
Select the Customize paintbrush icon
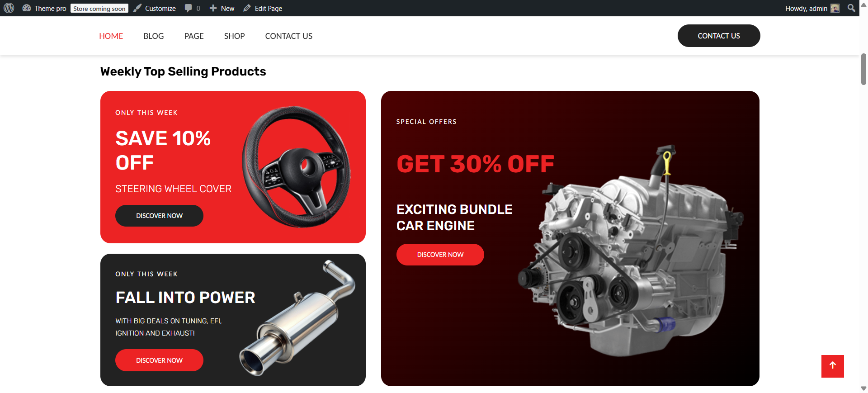(137, 8)
